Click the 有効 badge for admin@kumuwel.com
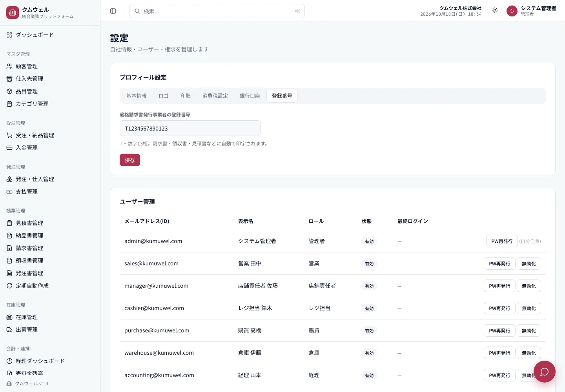Image resolution: width=565 pixels, height=392 pixels. (369, 241)
